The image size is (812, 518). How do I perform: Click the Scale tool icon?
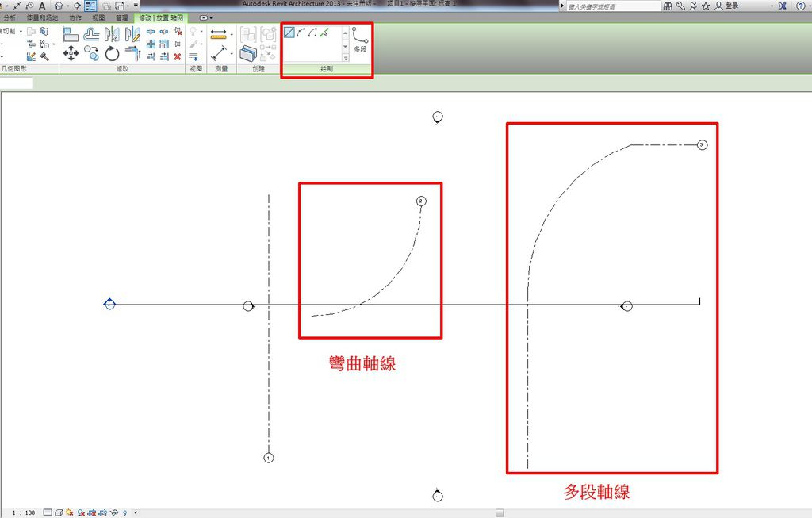coord(163,44)
